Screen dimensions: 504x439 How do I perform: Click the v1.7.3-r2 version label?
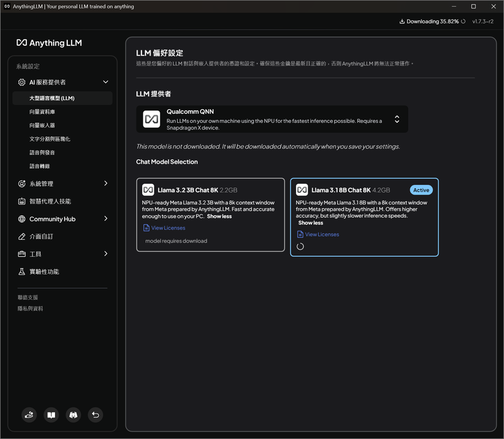tap(483, 21)
